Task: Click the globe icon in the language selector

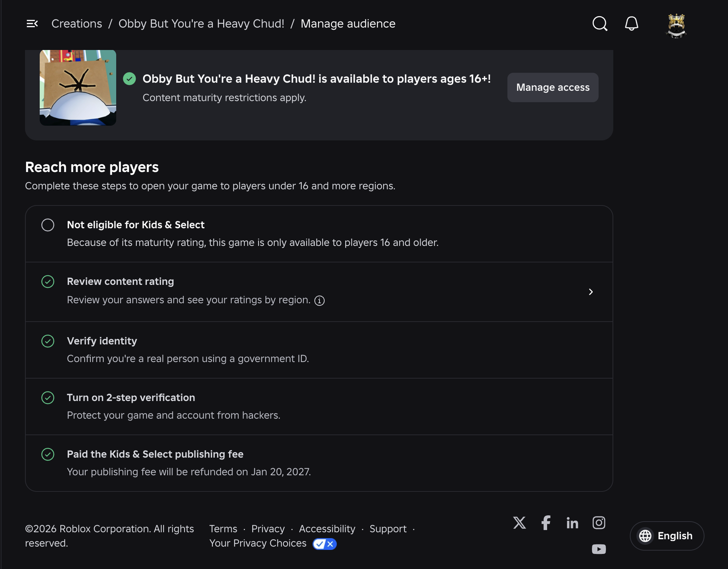Action: coord(645,536)
